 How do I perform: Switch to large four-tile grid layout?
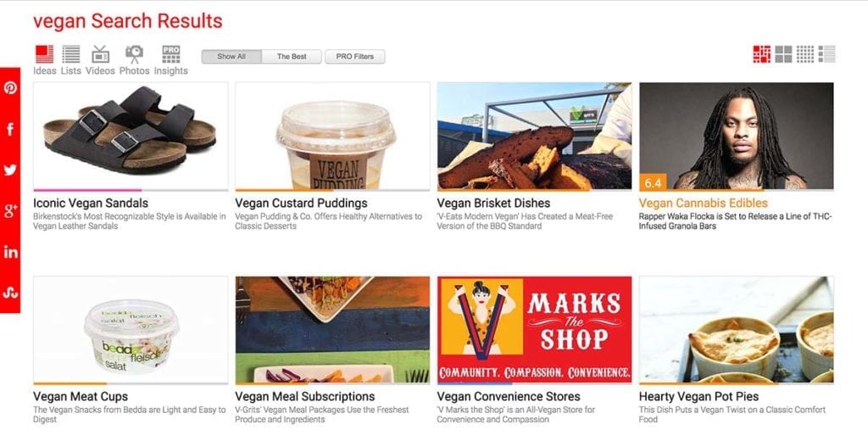(x=783, y=54)
